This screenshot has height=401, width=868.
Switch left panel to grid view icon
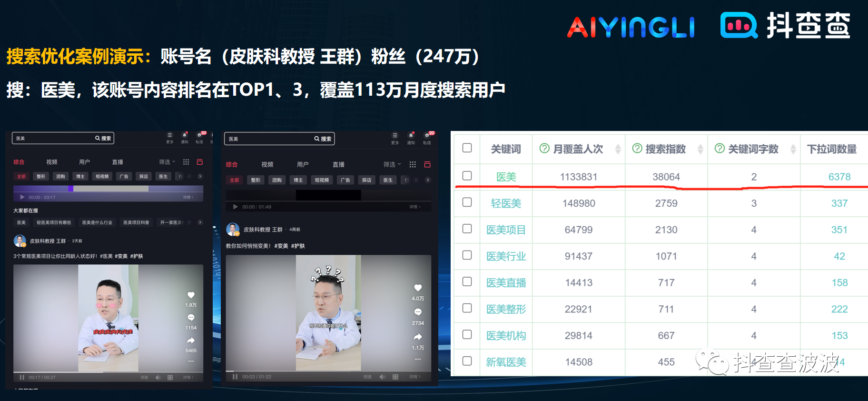point(186,162)
